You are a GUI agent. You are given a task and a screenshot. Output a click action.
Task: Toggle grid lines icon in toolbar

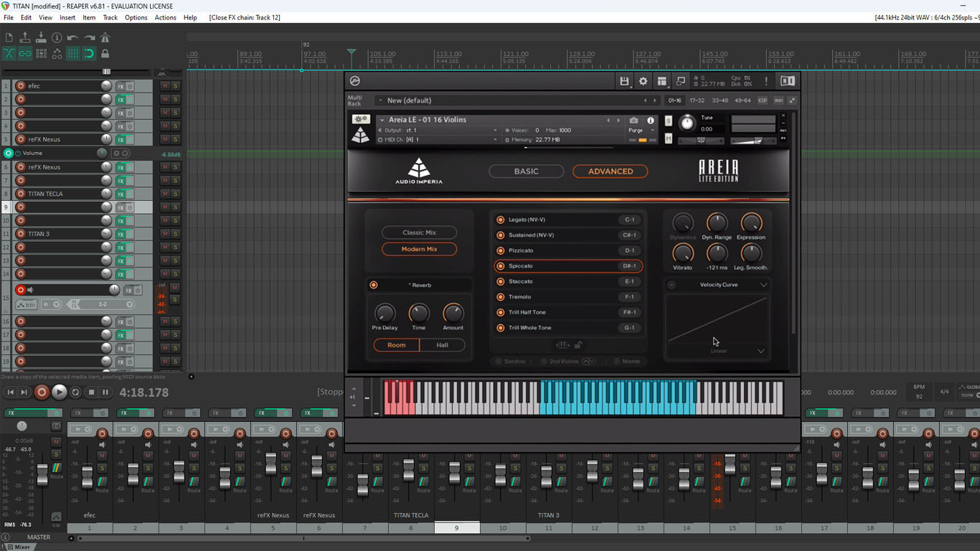click(x=72, y=53)
